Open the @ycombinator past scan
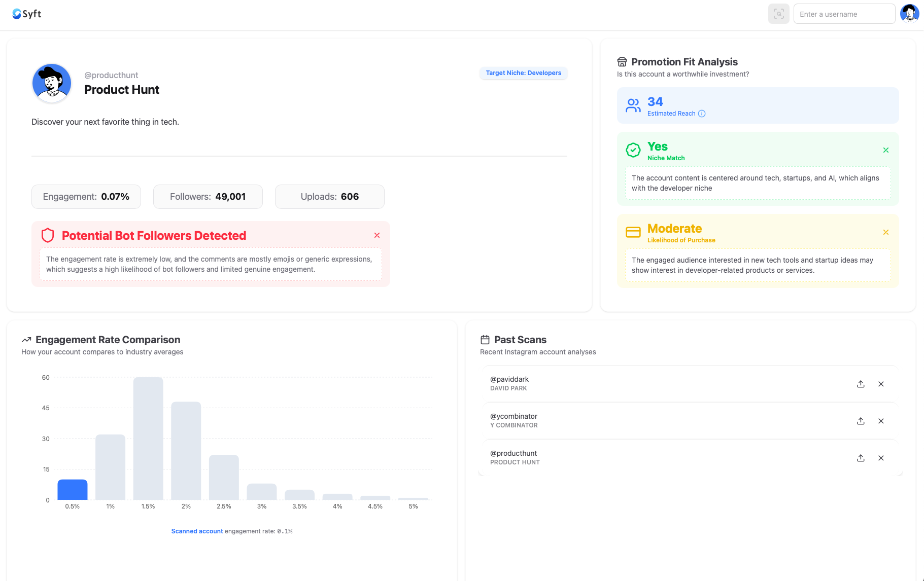The width and height of the screenshot is (924, 581). click(690, 421)
